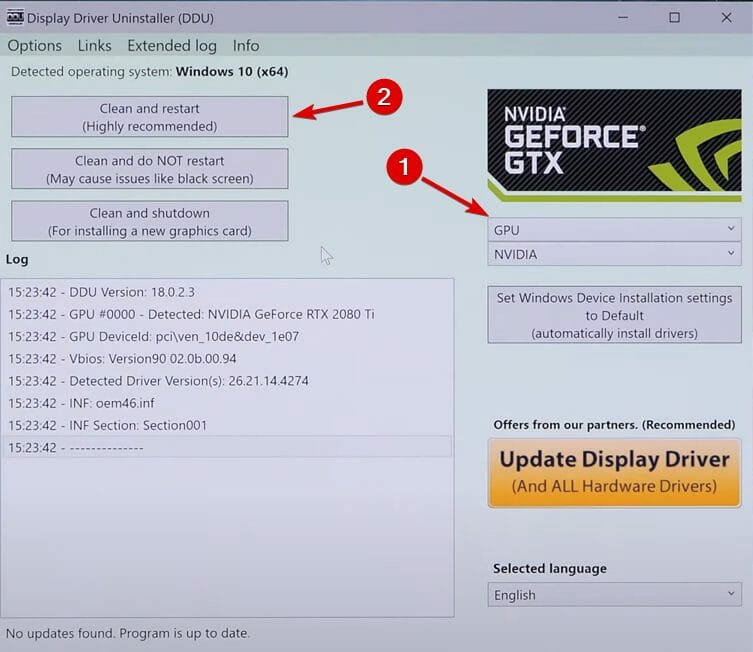Click the DDU app icon in title bar

coord(15,18)
